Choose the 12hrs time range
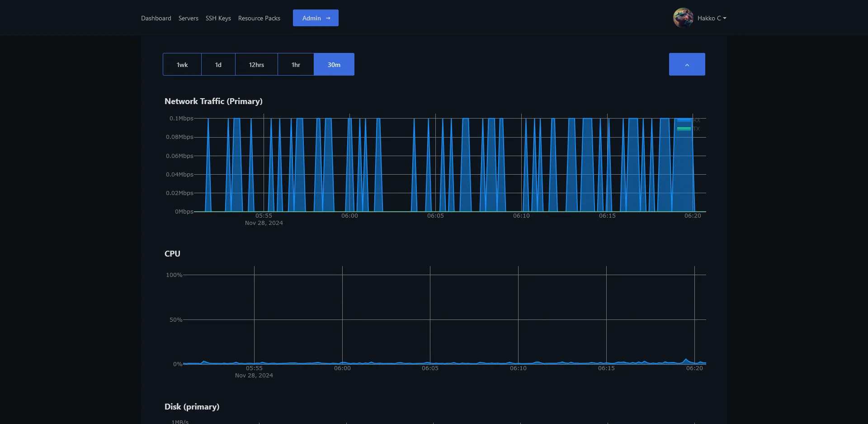The width and height of the screenshot is (868, 424). coord(256,65)
